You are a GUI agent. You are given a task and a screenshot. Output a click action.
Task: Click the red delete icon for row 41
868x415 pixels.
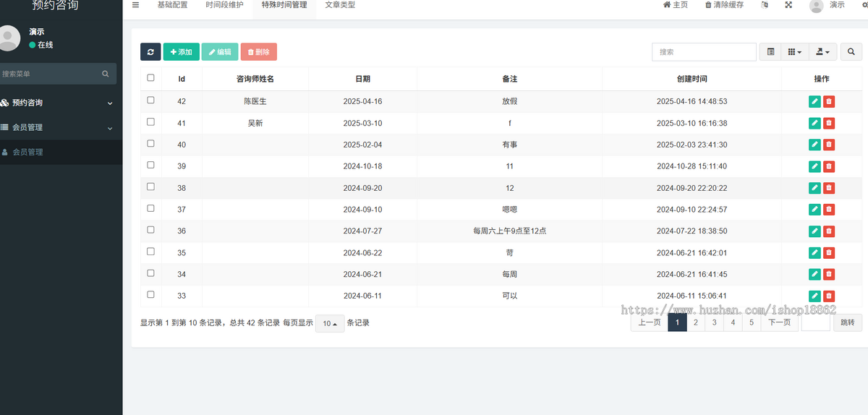click(x=829, y=124)
